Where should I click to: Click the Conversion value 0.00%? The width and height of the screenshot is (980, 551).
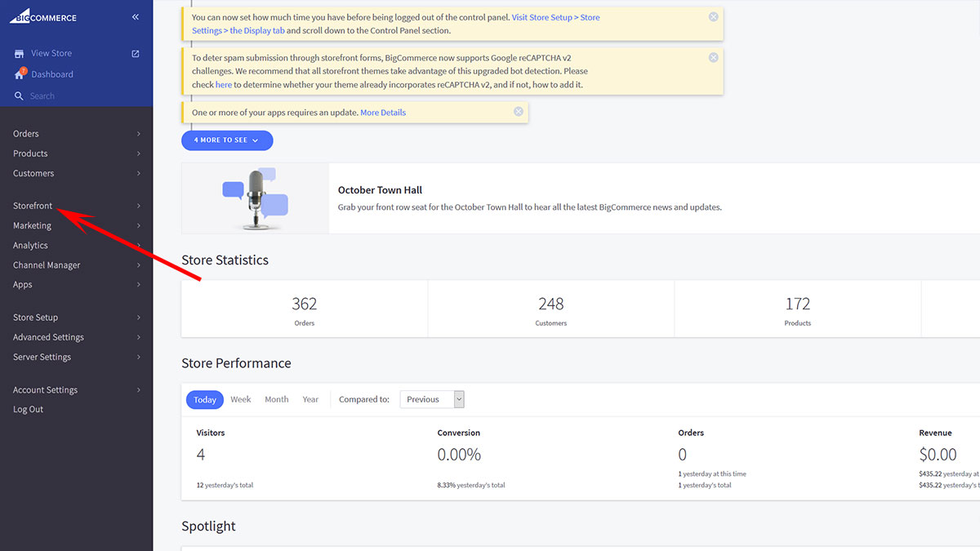coord(459,455)
